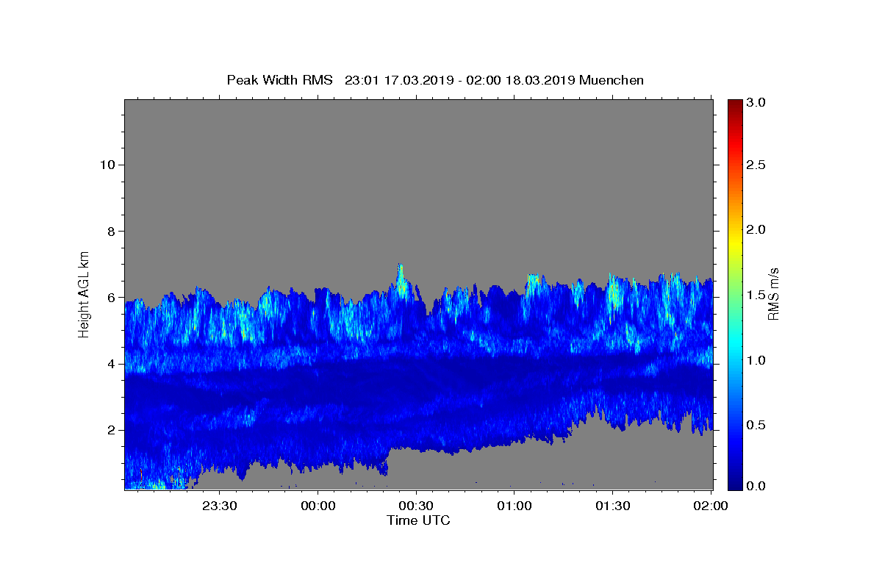
Task: Click the 23:30 time tick label
Action: (x=219, y=506)
